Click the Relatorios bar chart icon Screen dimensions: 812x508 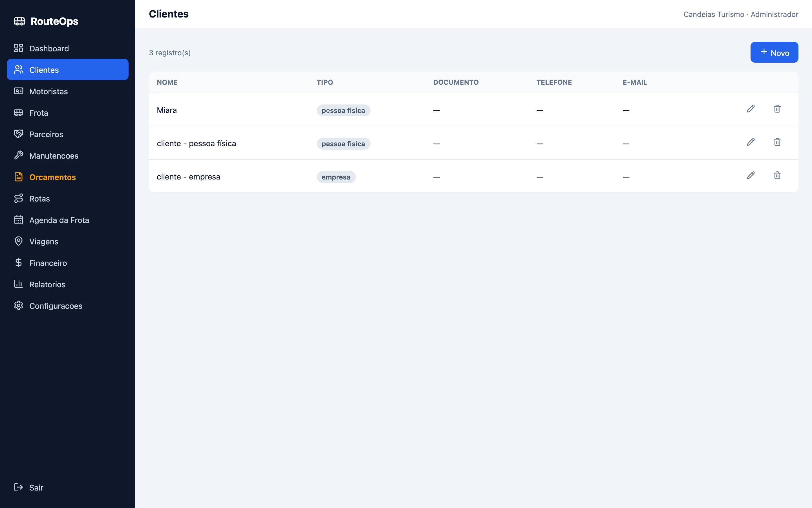(x=18, y=284)
